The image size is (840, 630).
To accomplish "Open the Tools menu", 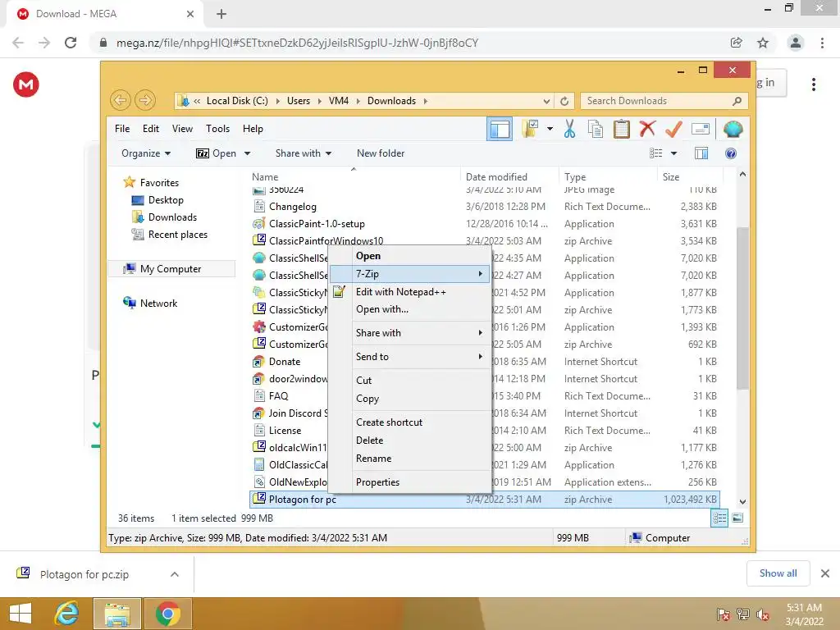I will [x=217, y=129].
